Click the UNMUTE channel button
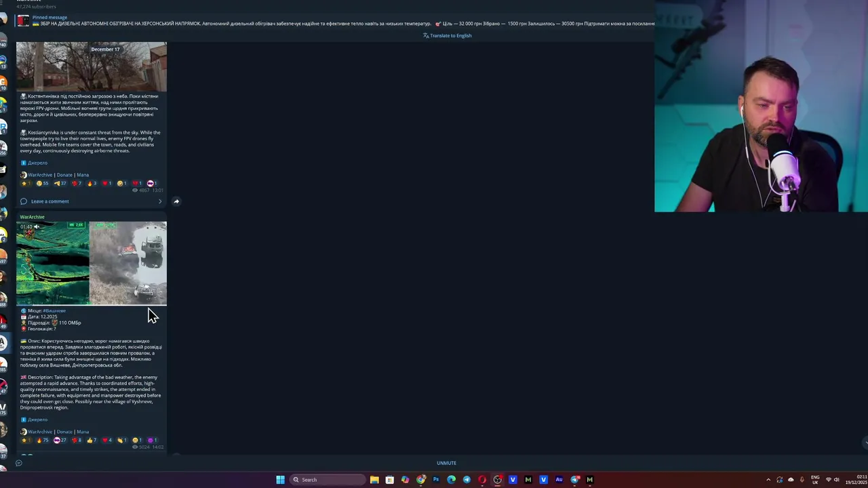 [446, 463]
